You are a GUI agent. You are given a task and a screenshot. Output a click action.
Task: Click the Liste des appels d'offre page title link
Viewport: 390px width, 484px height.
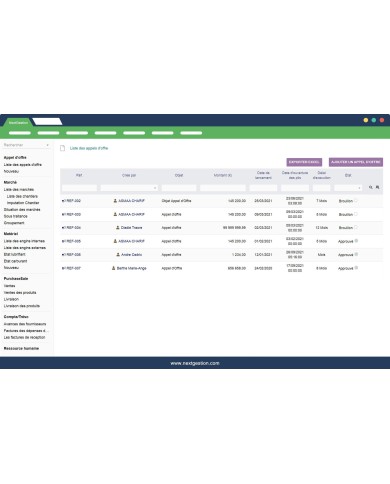tap(89, 148)
